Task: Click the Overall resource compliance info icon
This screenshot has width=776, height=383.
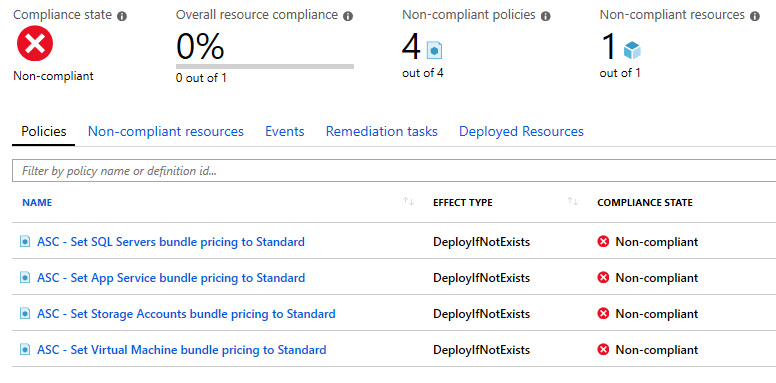Action: click(x=348, y=16)
